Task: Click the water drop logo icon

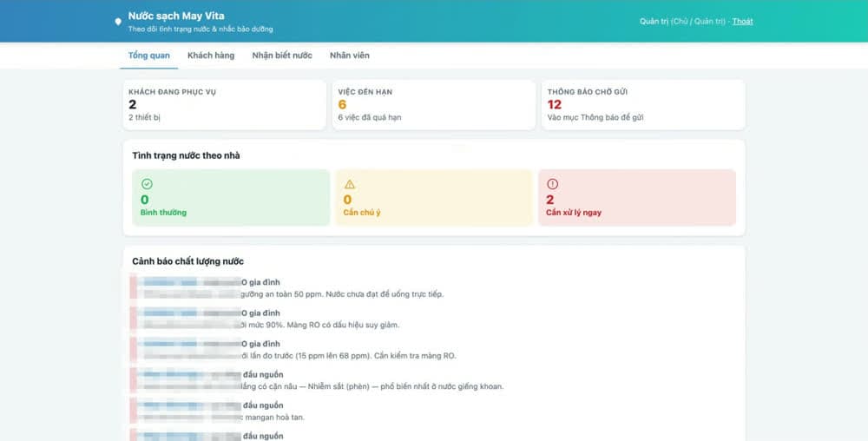Action: (x=118, y=22)
